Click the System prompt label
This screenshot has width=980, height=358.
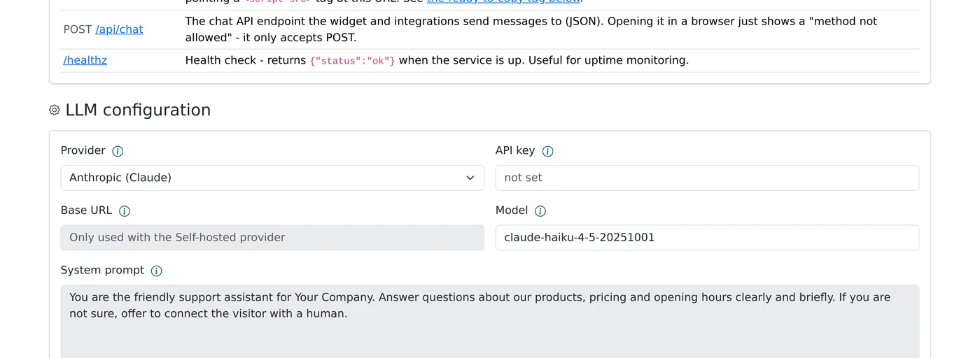click(x=102, y=270)
